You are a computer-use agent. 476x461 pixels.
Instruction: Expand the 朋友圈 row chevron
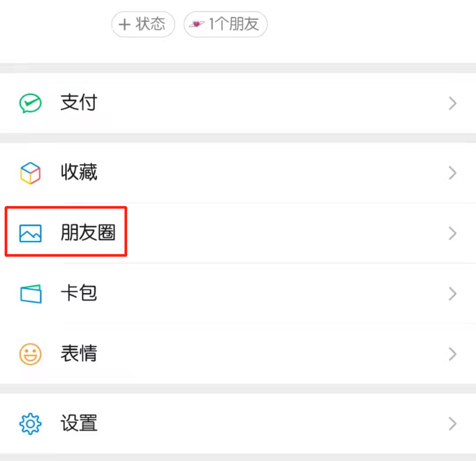(453, 234)
